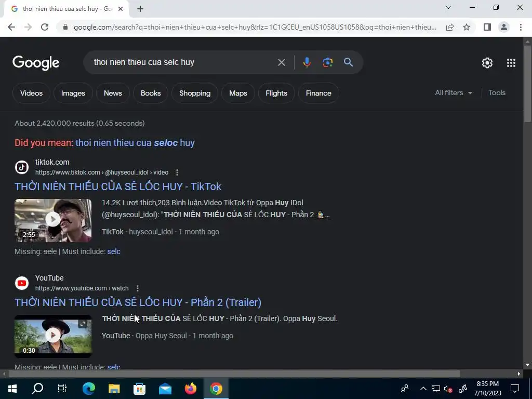Click the address bar URL
The width and height of the screenshot is (532, 399).
(x=255, y=27)
